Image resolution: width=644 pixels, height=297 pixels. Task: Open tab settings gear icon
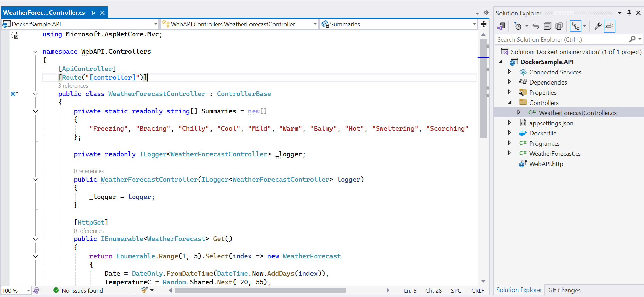(x=486, y=13)
